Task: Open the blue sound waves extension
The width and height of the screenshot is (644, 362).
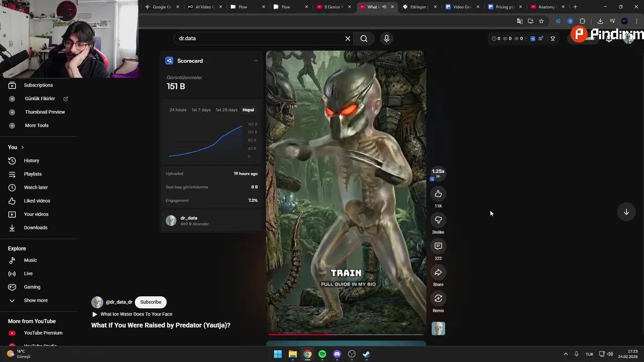Action: (557, 21)
